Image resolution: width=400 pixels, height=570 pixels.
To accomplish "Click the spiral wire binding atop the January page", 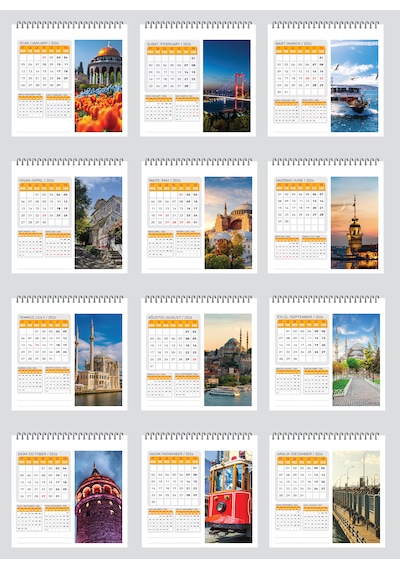I will 69,25.
